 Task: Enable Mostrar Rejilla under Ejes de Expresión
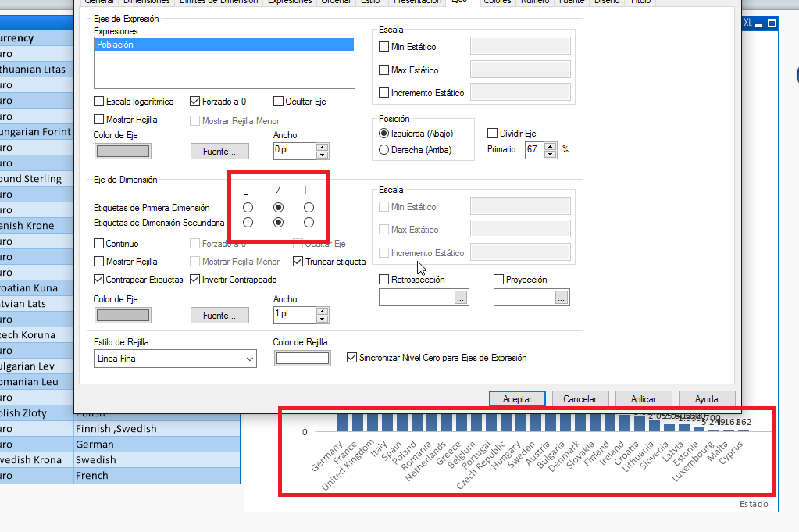pos(99,120)
